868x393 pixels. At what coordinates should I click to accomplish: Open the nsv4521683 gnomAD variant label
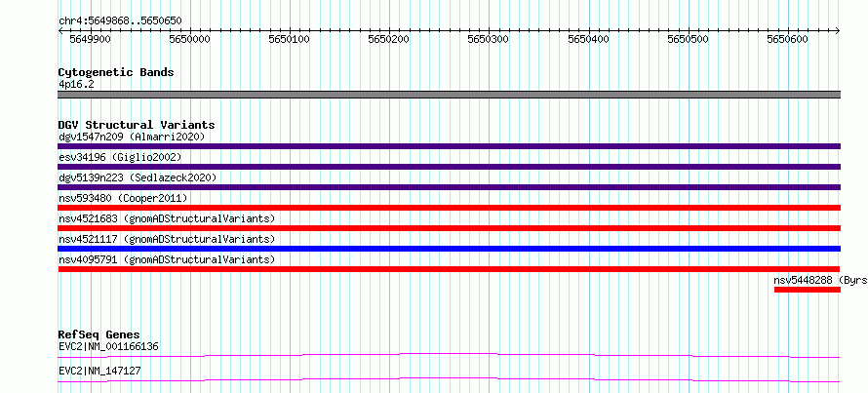pyautogui.click(x=167, y=218)
